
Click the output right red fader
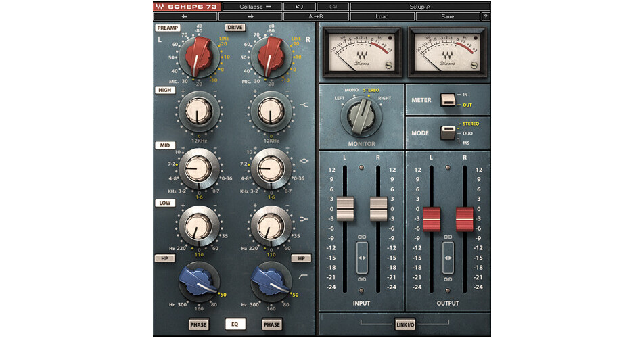tap(465, 218)
